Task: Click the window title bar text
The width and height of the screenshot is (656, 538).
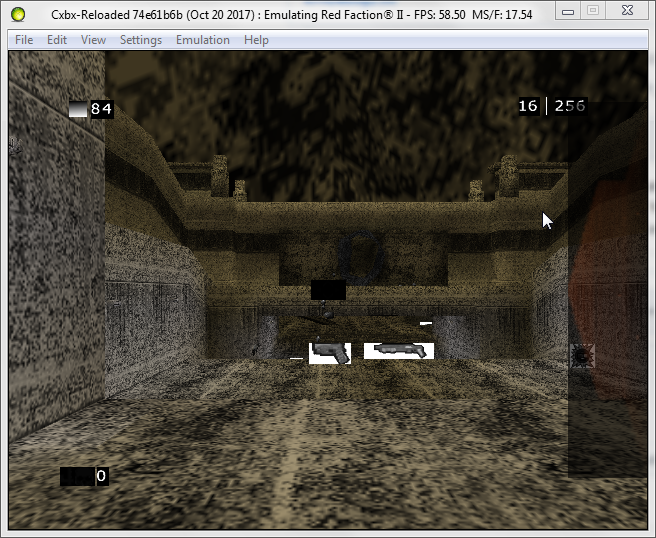Action: tap(292, 15)
